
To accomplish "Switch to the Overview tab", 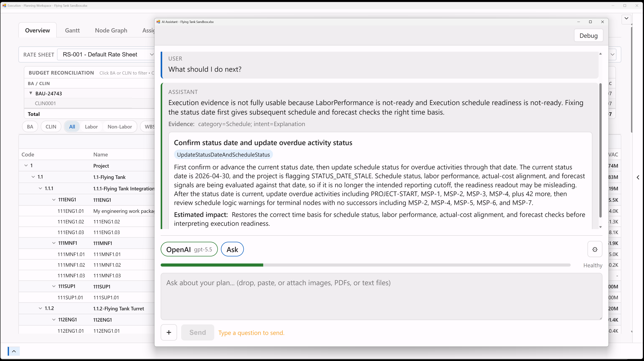I will tap(37, 30).
